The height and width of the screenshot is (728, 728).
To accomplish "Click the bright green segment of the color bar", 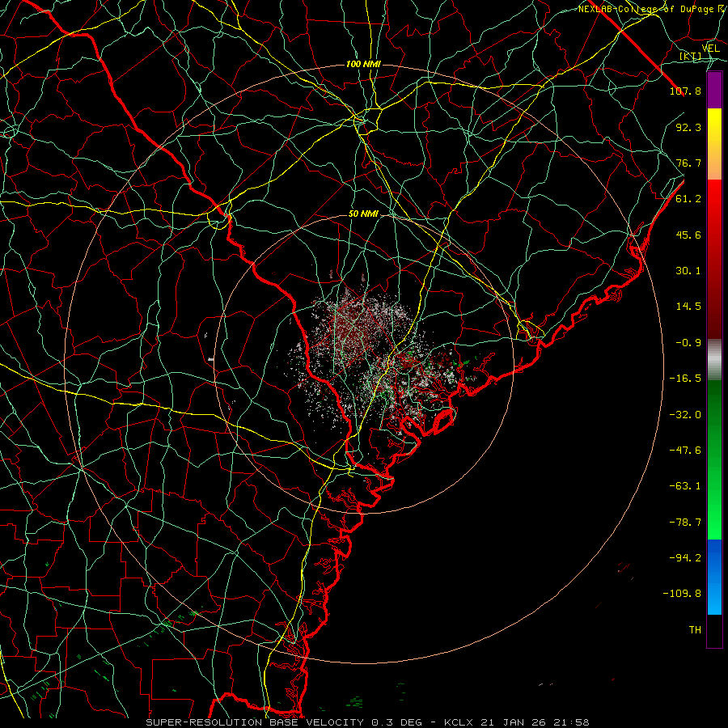I will point(714,459).
